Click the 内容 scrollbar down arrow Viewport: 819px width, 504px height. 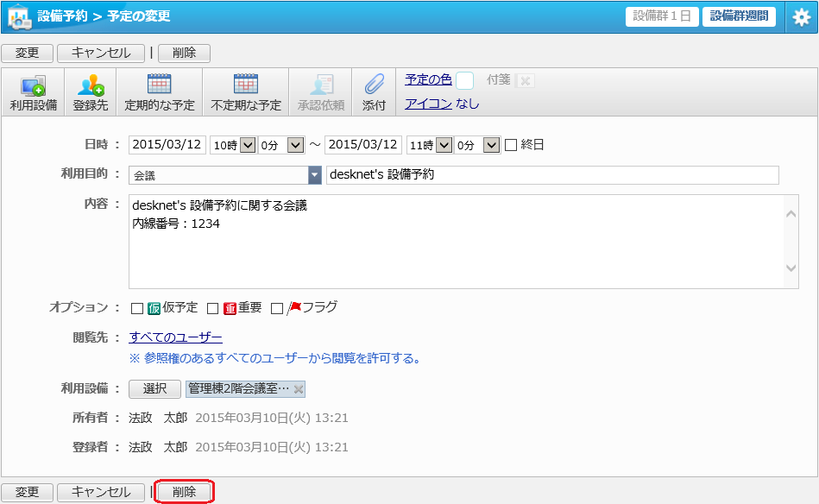click(x=791, y=268)
